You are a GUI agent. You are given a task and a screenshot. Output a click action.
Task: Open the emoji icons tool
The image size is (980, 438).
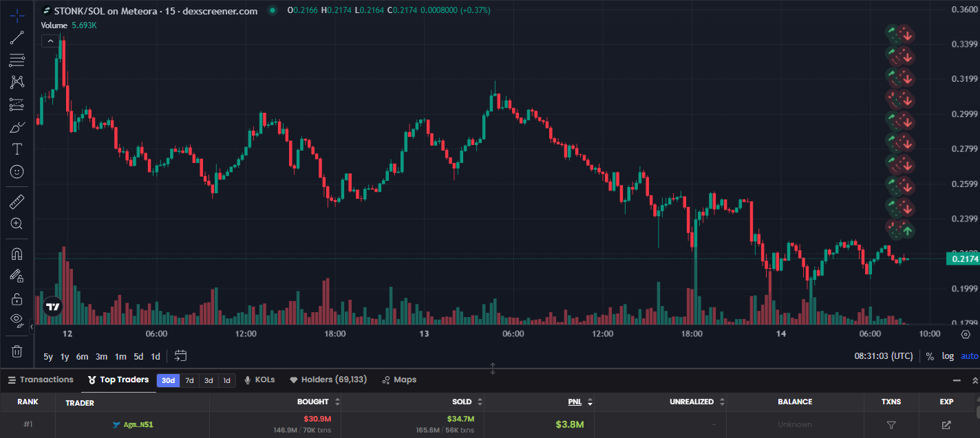17,172
